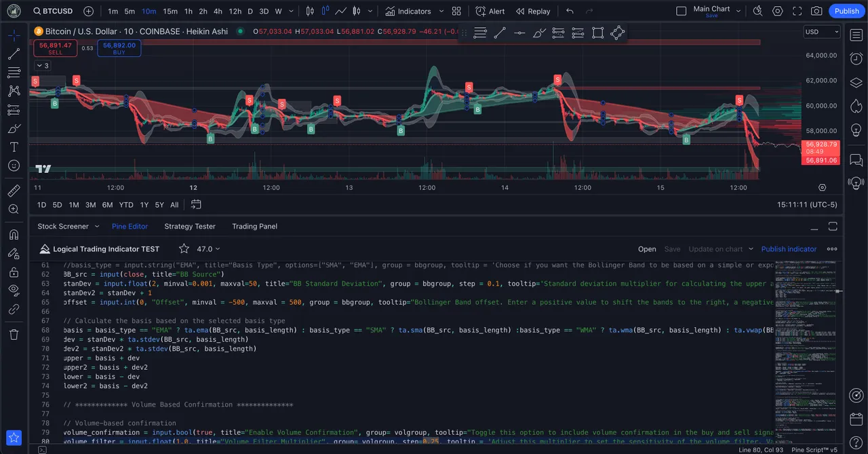
Task: Toggle Lock all drawing tools
Action: click(14, 271)
